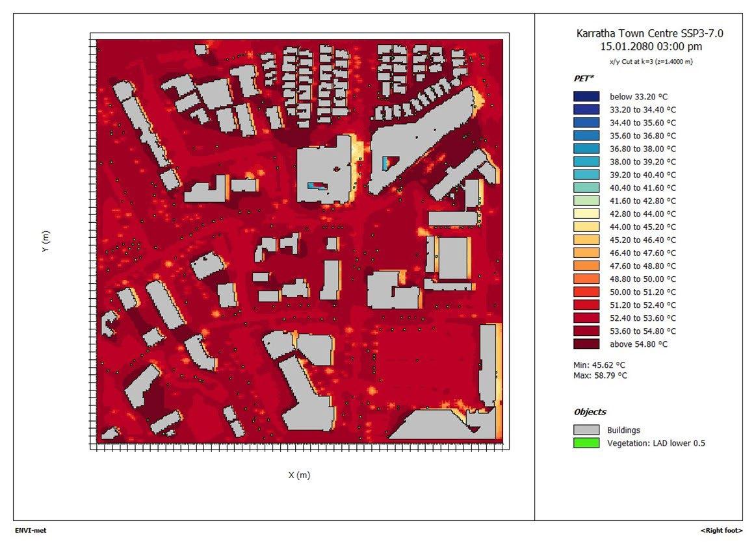Click the 'above 54.80 °C' legend label
The height and width of the screenshot is (547, 756).
click(638, 344)
